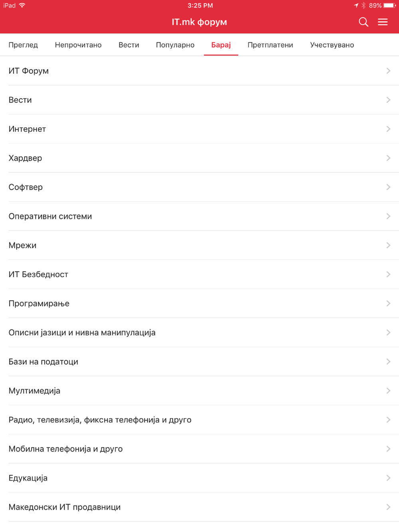Open the Софтвер category

tap(199, 187)
